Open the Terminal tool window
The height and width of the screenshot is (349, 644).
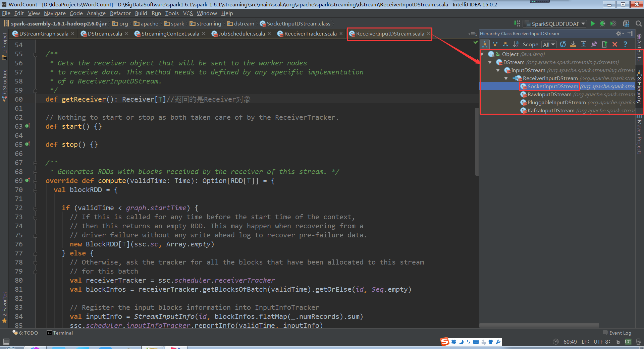[x=60, y=333]
